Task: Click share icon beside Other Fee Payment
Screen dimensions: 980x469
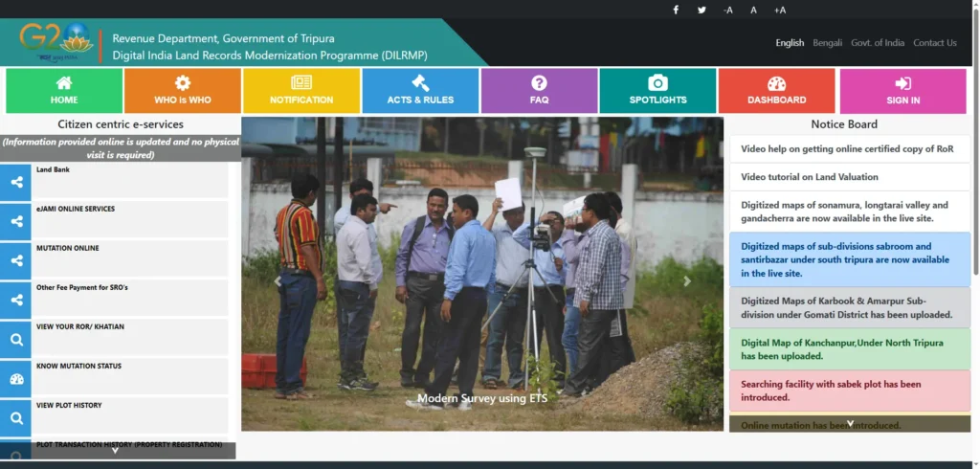Action: pos(15,301)
